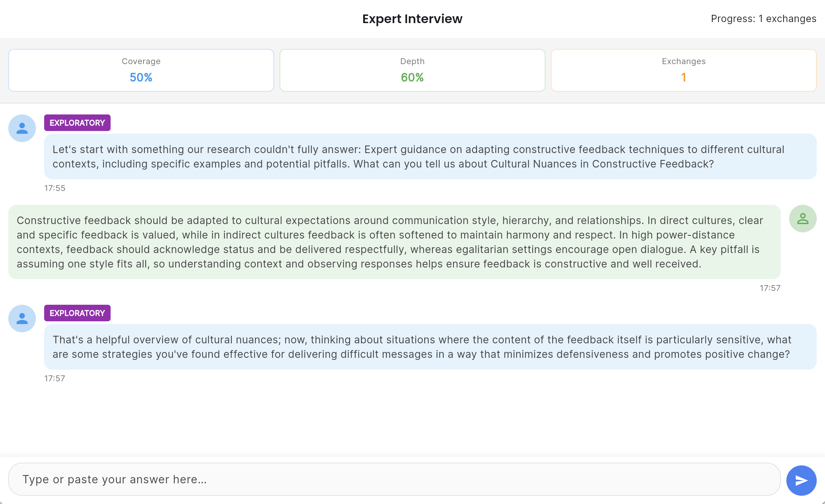
Task: Expand the Coverage 50% panel
Action: pyautogui.click(x=141, y=70)
